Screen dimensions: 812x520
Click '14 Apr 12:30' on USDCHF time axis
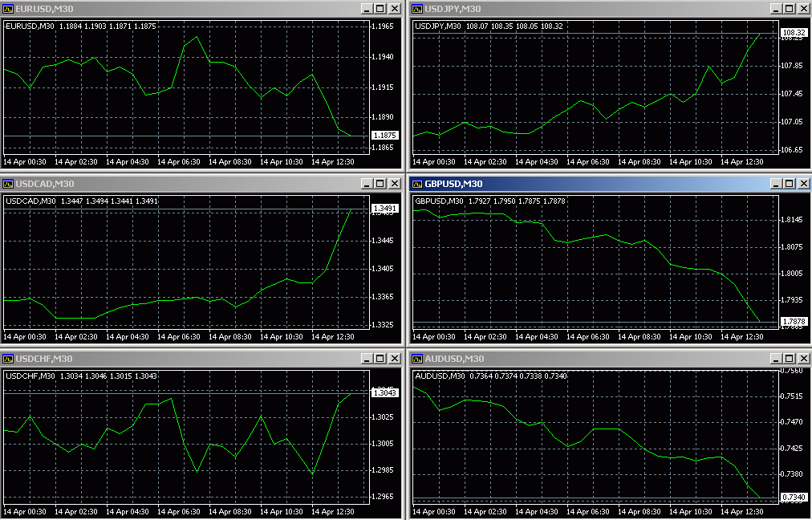click(332, 512)
